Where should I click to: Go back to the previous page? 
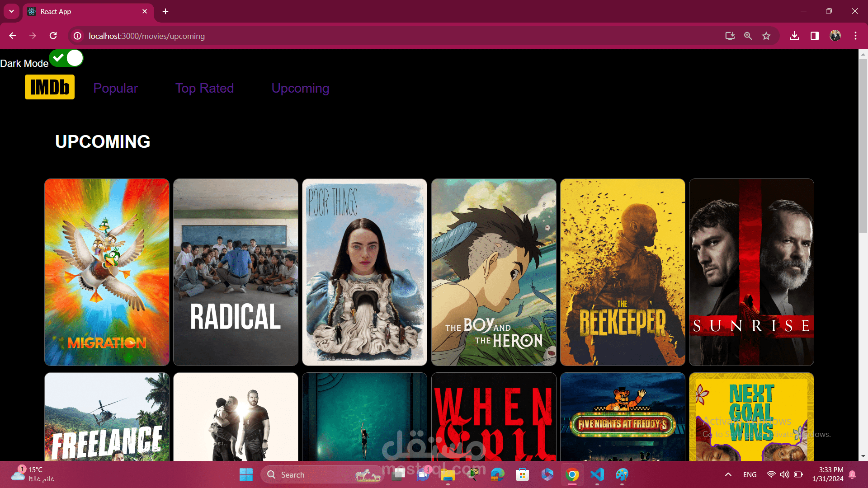(13, 36)
